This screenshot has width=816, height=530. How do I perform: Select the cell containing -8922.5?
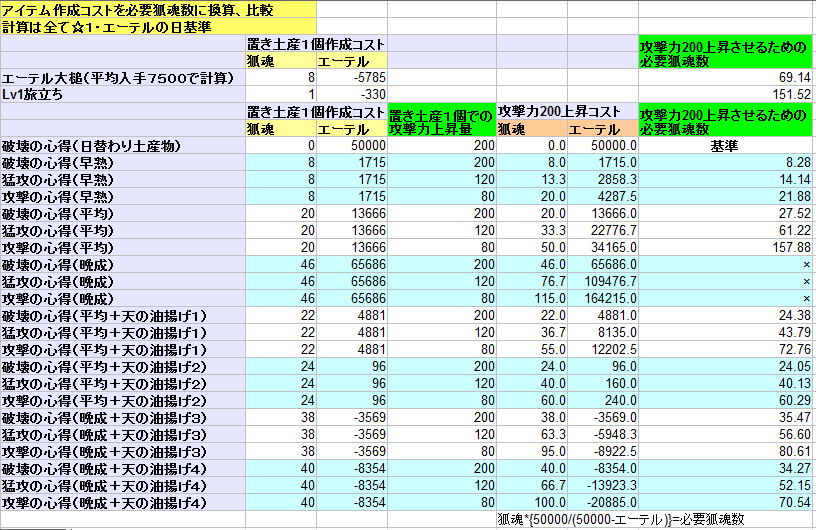[x=603, y=451]
